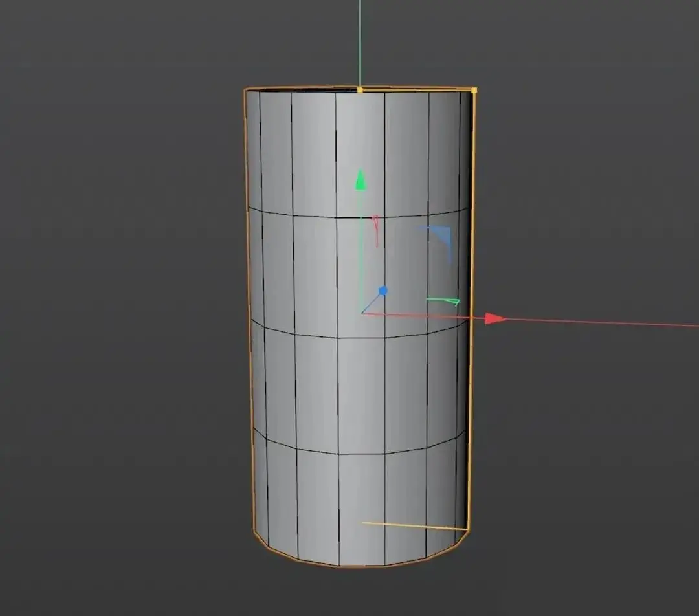
Task: Click the thin green axis line above cylinder
Action: [360, 39]
